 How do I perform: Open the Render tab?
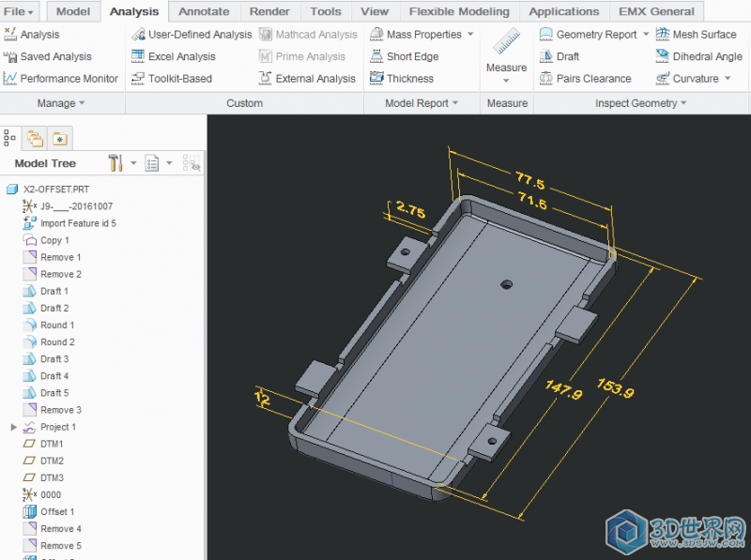click(x=269, y=11)
